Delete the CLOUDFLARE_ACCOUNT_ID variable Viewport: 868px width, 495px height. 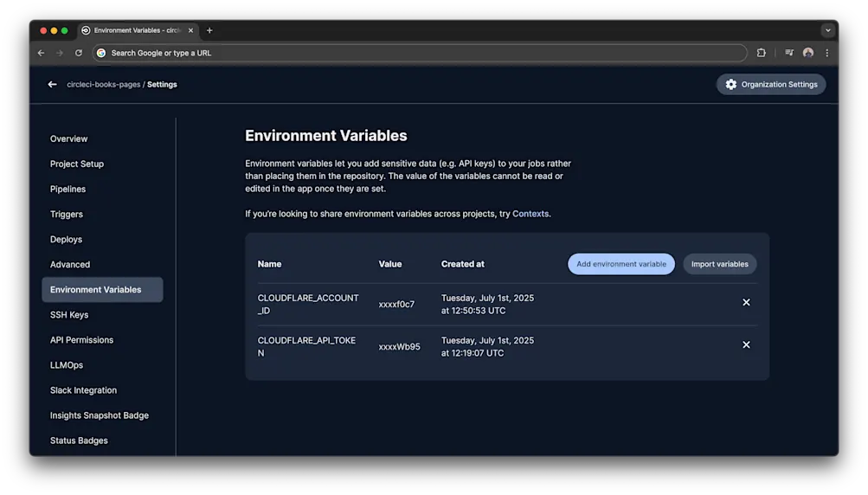tap(746, 302)
